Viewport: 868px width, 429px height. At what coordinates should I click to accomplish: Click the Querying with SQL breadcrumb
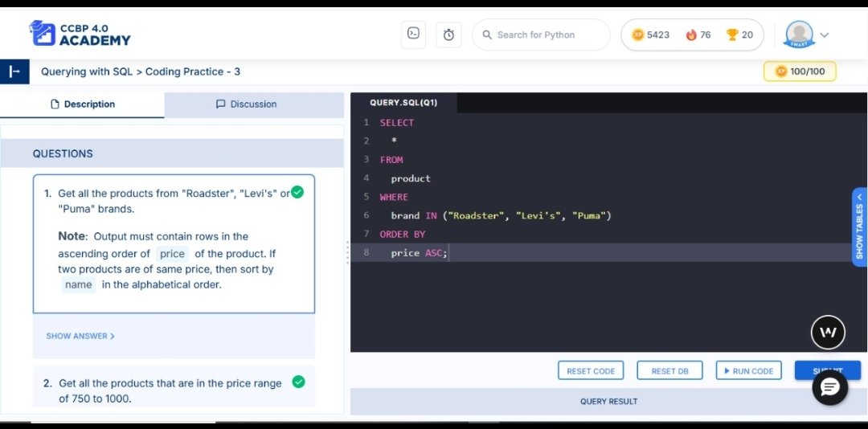point(87,71)
